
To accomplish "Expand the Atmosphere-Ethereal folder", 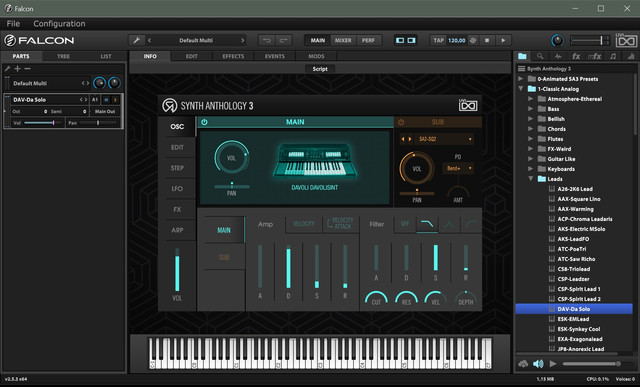I will click(531, 99).
